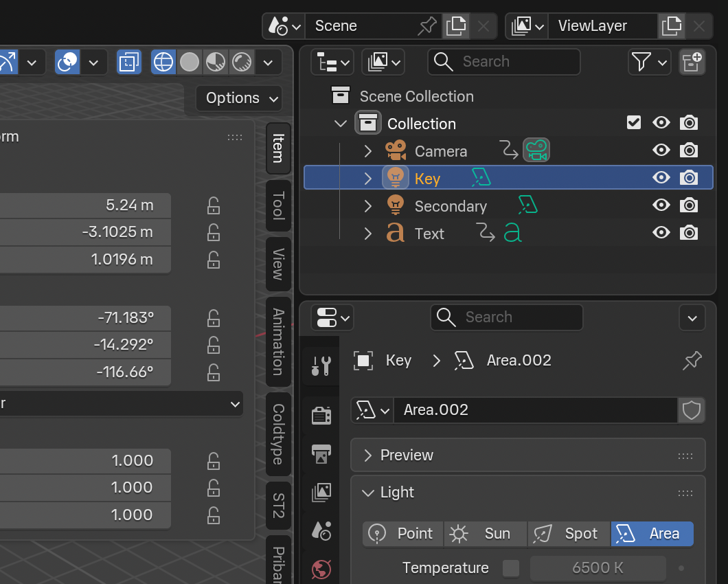Toggle the fake user shield for Area.002
The width and height of the screenshot is (728, 584).
coord(692,410)
